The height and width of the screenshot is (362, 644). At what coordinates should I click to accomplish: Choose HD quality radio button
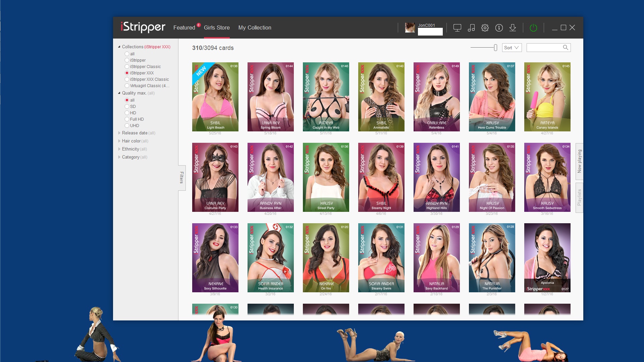click(127, 113)
